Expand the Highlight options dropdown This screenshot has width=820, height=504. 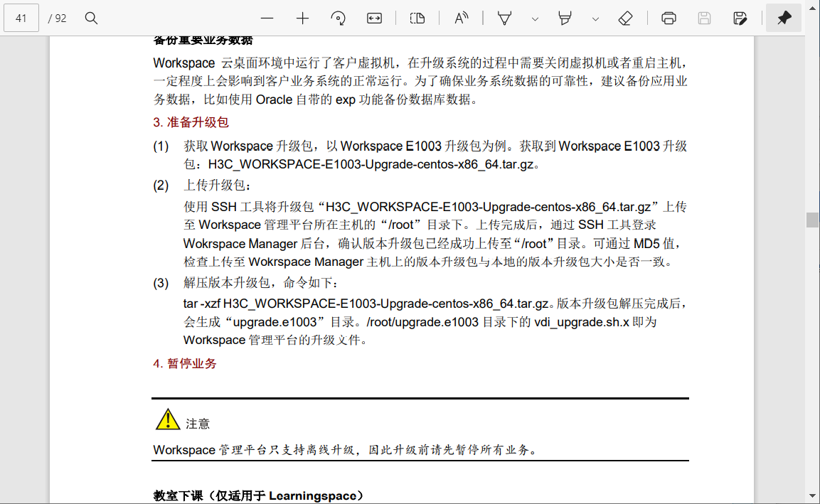pos(595,18)
